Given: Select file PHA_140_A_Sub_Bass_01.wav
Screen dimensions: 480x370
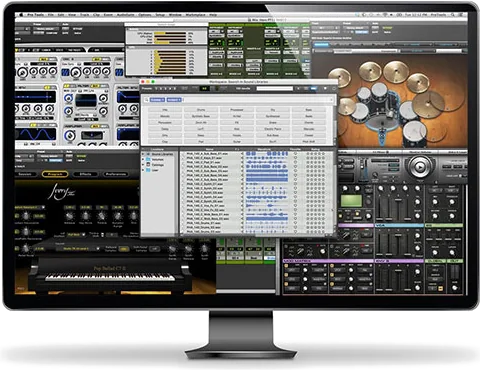Looking at the screenshot, I should coord(207,154).
